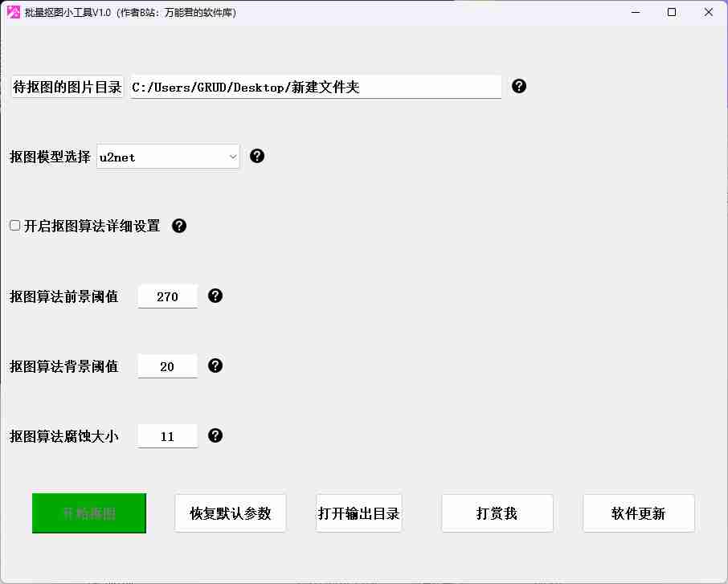The height and width of the screenshot is (584, 728).
Task: Enable the detailed matting algorithm settings checkbox
Action: tap(14, 225)
